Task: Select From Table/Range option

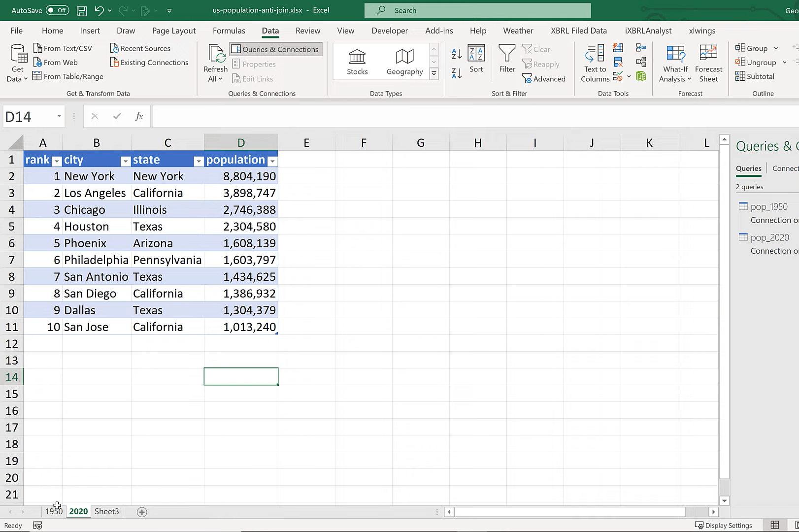Action: tap(68, 76)
